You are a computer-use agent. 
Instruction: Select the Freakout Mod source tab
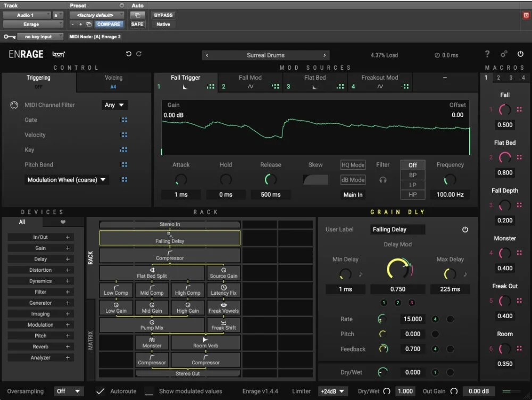tap(380, 82)
